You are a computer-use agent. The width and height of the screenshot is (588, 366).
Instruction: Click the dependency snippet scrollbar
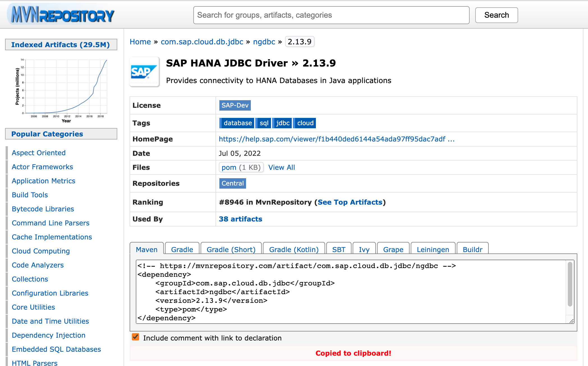570,284
